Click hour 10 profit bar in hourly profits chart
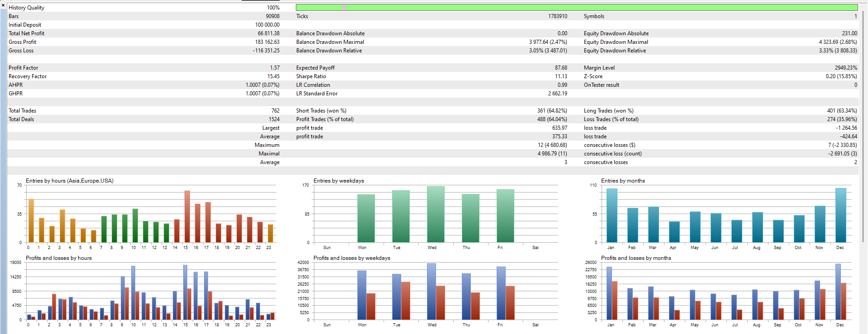The image size is (868, 334). click(133, 293)
